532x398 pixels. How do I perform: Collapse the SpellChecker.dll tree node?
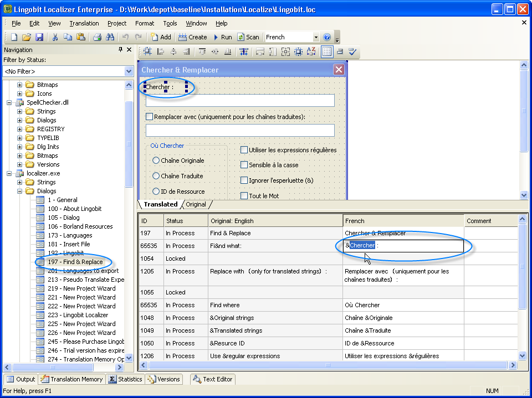[9, 102]
